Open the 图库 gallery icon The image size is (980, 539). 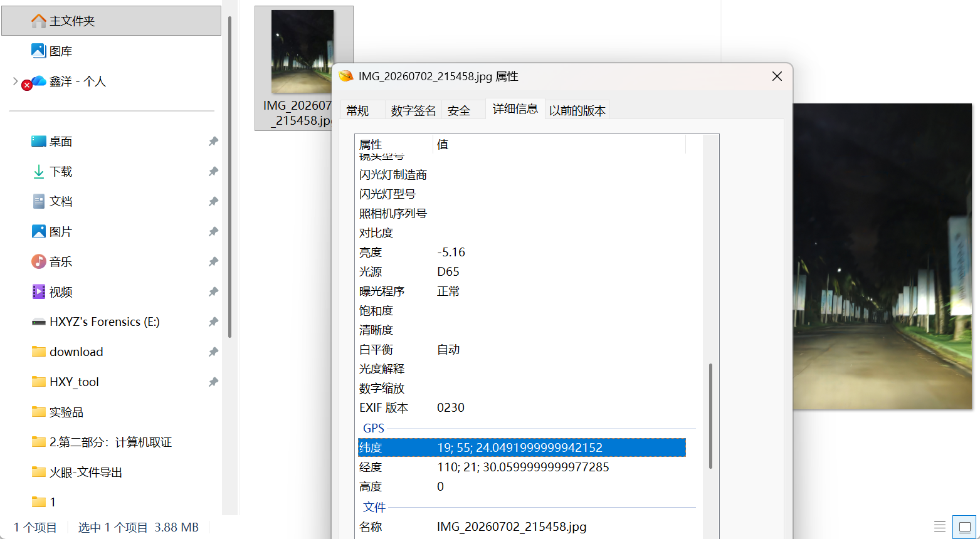pos(39,51)
